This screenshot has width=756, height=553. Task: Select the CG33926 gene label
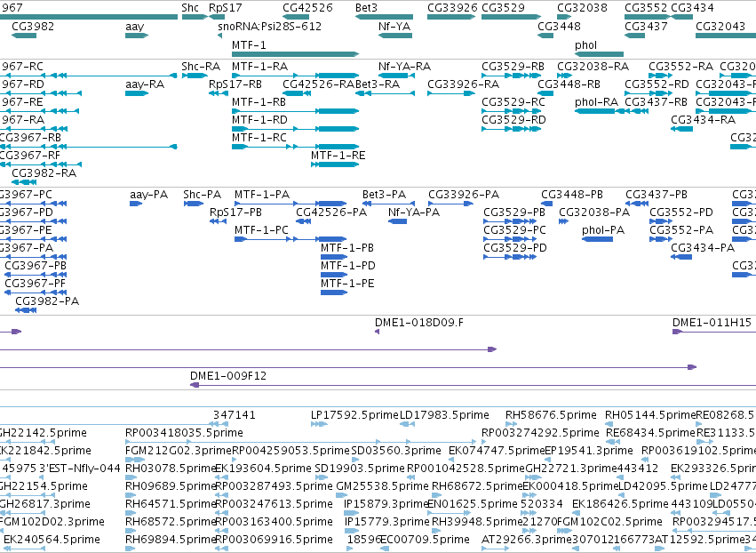click(452, 8)
